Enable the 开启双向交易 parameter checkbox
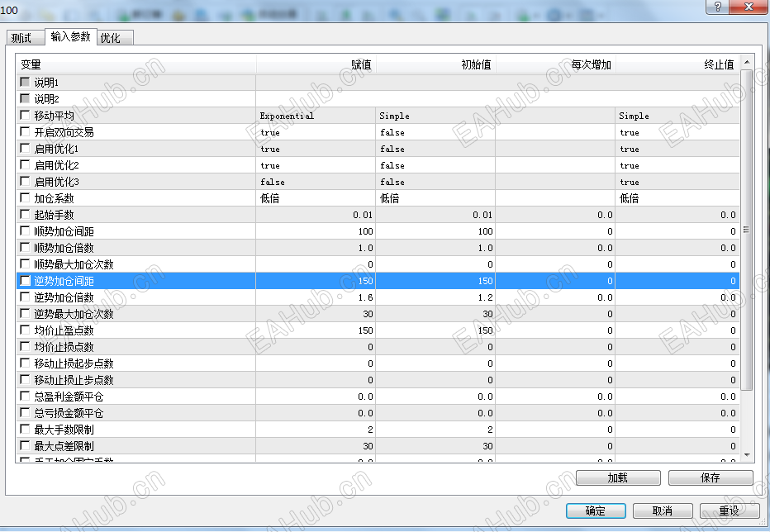The width and height of the screenshot is (770, 532). point(24,131)
